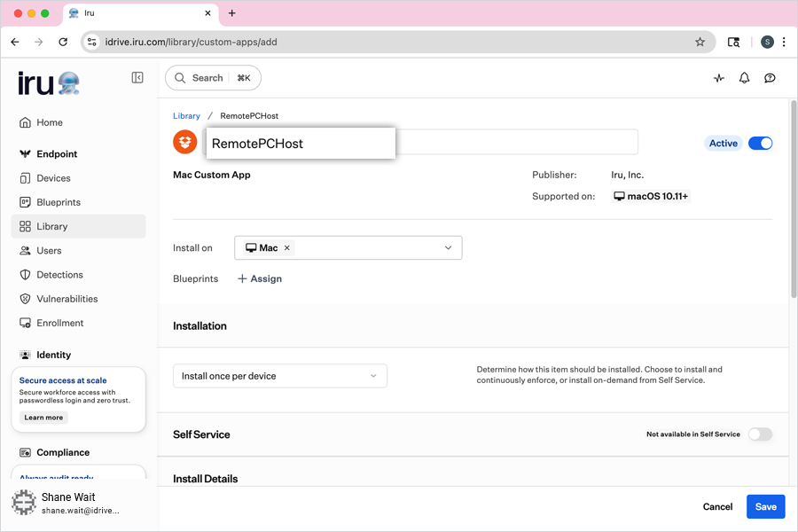Toggle the Active status switch off
Viewport: 798px width, 532px height.
pyautogui.click(x=760, y=143)
